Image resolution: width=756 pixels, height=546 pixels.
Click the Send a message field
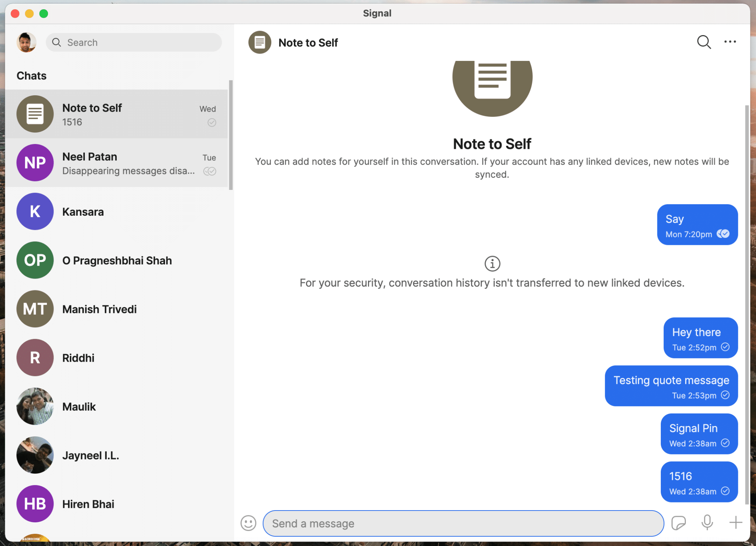point(463,523)
